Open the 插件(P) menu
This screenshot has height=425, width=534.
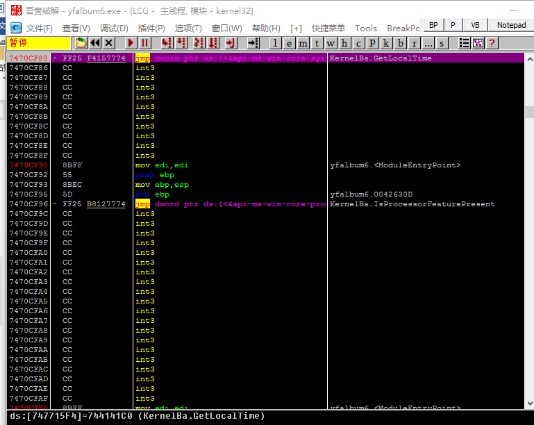coord(152,28)
